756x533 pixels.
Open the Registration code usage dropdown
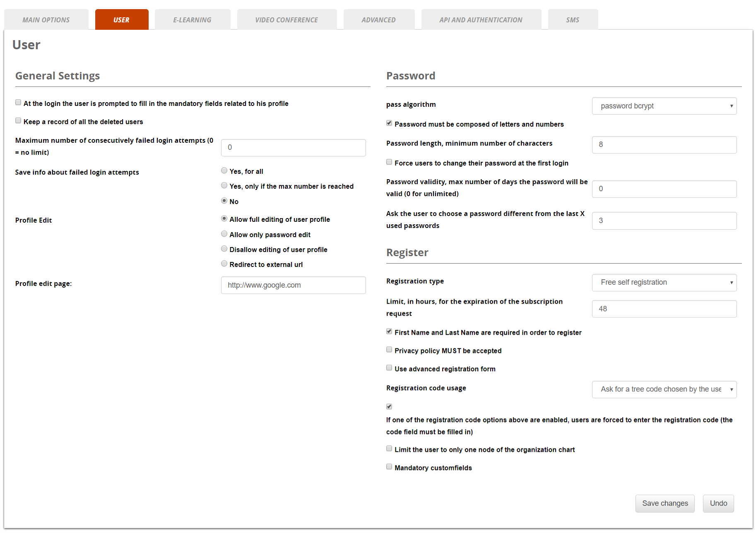664,389
